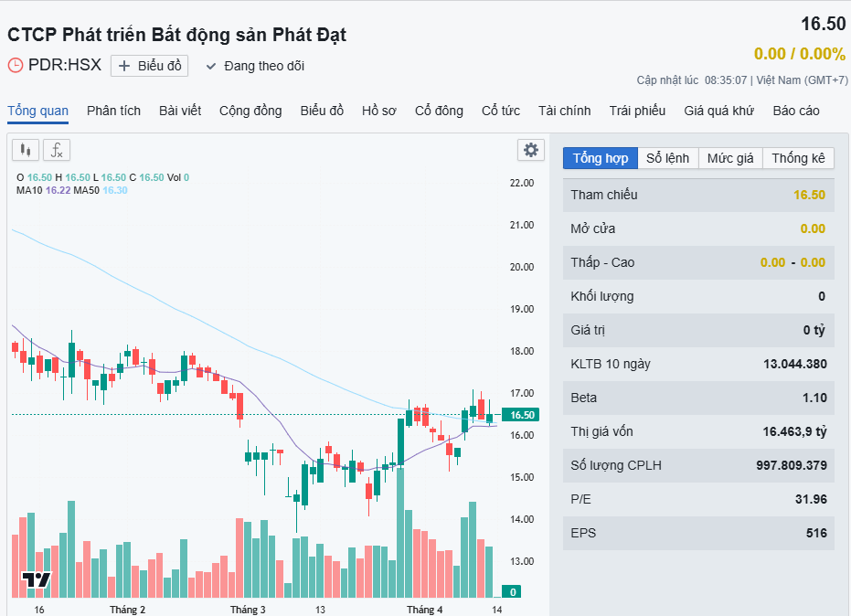Image resolution: width=851 pixels, height=616 pixels.
Task: Select the Mức giá panel option
Action: [x=730, y=158]
